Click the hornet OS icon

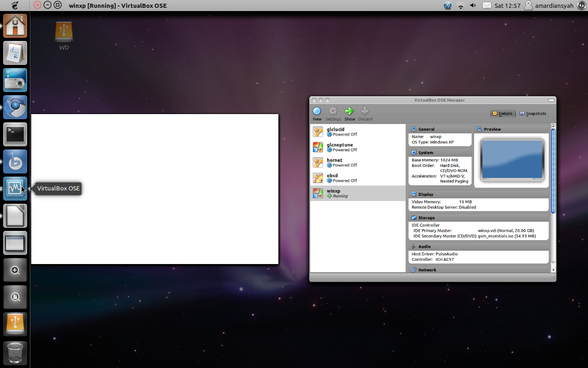pos(318,162)
